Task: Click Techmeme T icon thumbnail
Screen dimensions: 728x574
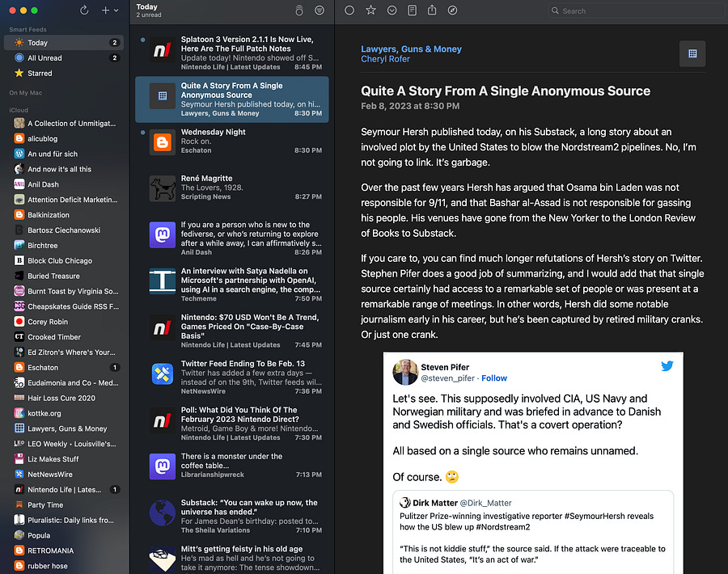Action: (x=163, y=281)
